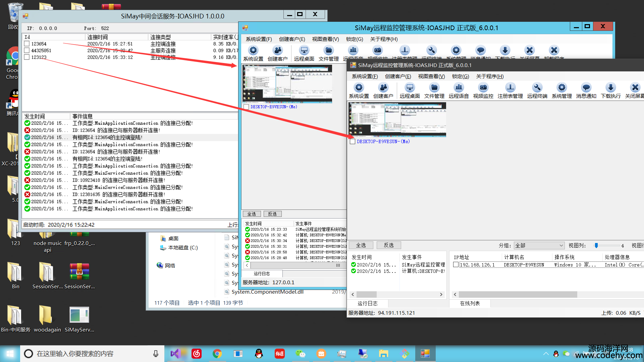The width and height of the screenshot is (644, 362).
Task: Open the group dropdown showing 全部
Action: pos(539,245)
